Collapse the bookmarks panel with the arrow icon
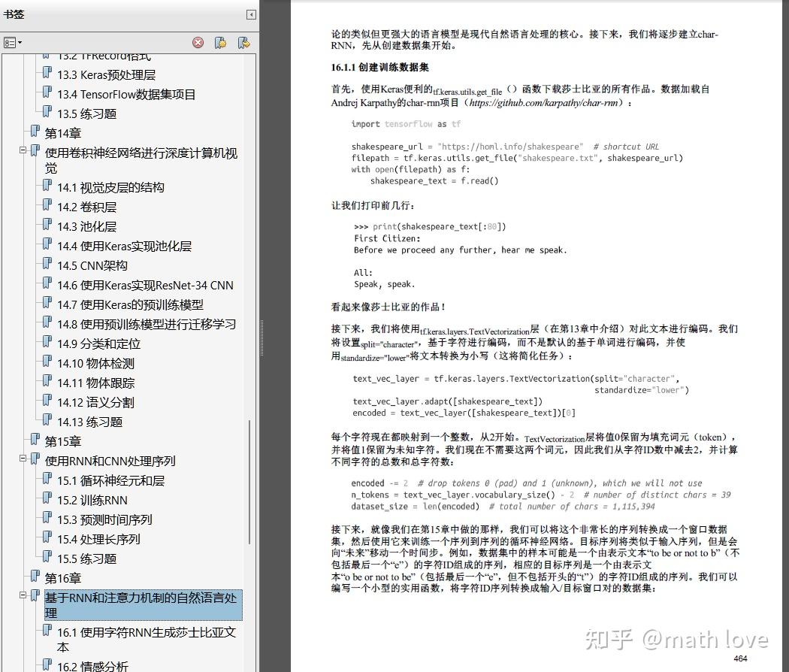 pyautogui.click(x=251, y=14)
